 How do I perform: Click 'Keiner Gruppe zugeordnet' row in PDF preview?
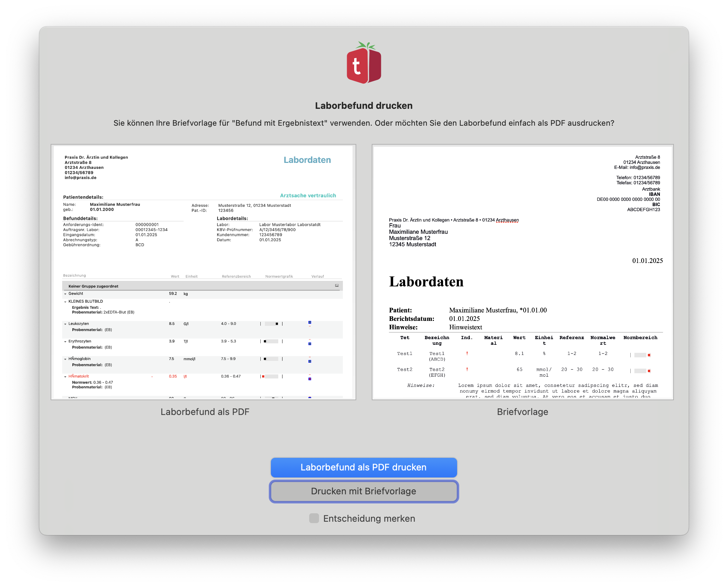202,286
